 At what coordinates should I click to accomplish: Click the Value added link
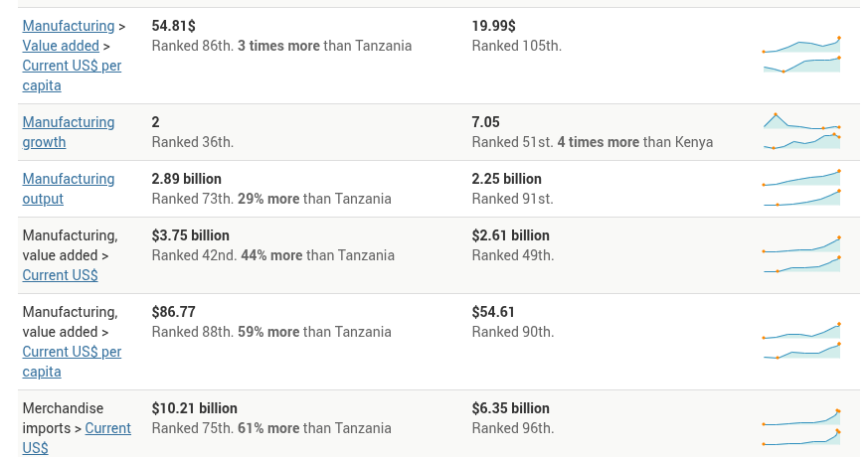[61, 46]
